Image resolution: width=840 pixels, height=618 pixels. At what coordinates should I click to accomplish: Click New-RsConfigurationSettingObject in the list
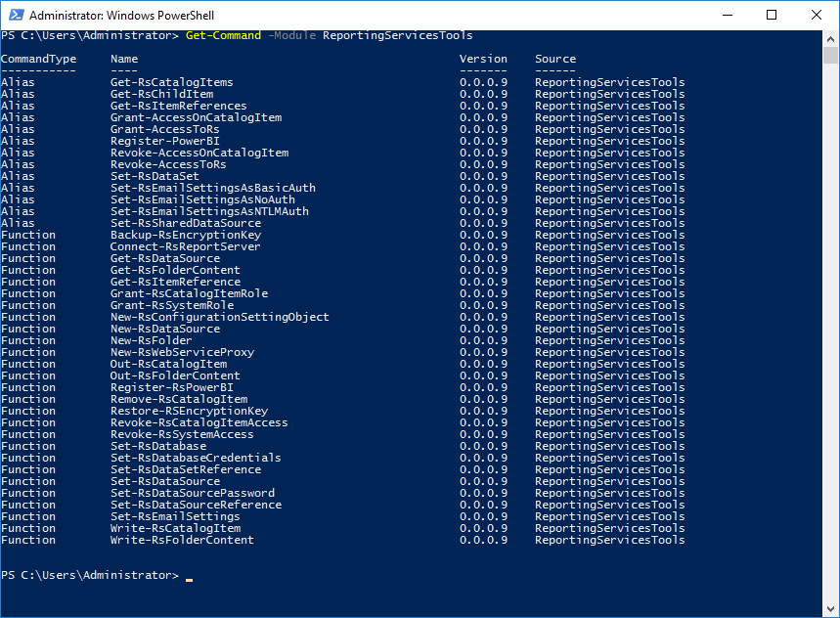[x=220, y=318]
